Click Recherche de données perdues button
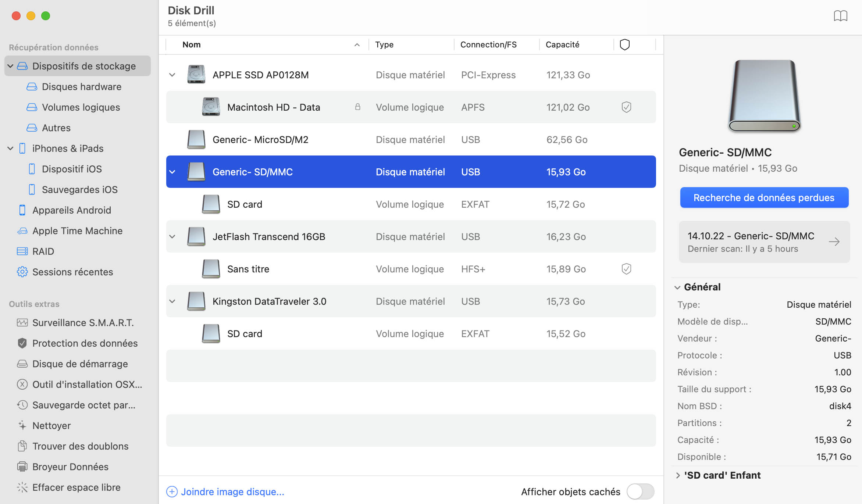 [x=764, y=198]
